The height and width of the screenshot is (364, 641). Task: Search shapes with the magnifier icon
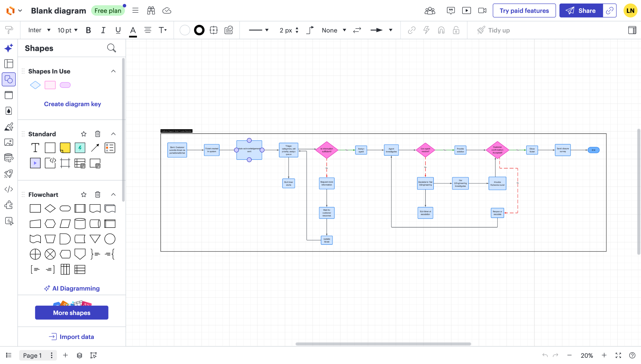pos(111,48)
